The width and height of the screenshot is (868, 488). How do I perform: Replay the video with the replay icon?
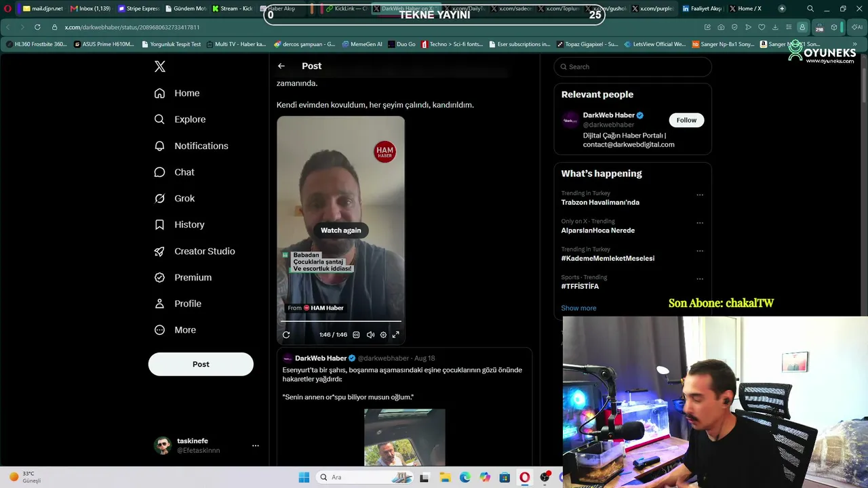[x=286, y=335]
